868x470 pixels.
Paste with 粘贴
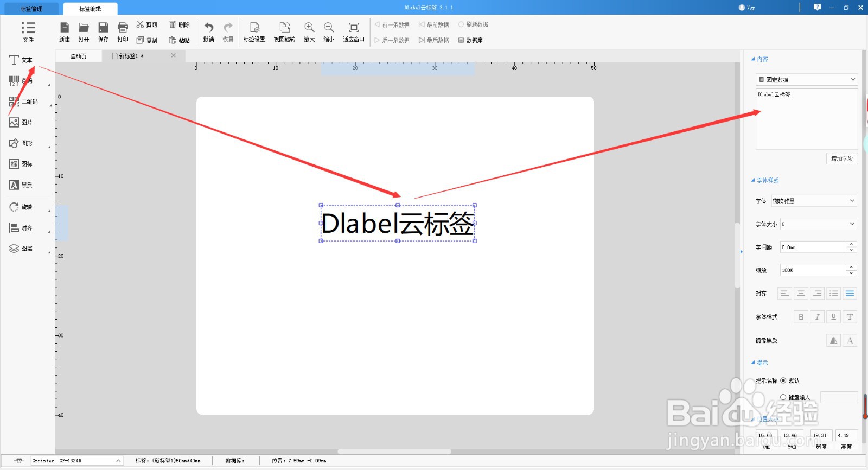point(180,40)
